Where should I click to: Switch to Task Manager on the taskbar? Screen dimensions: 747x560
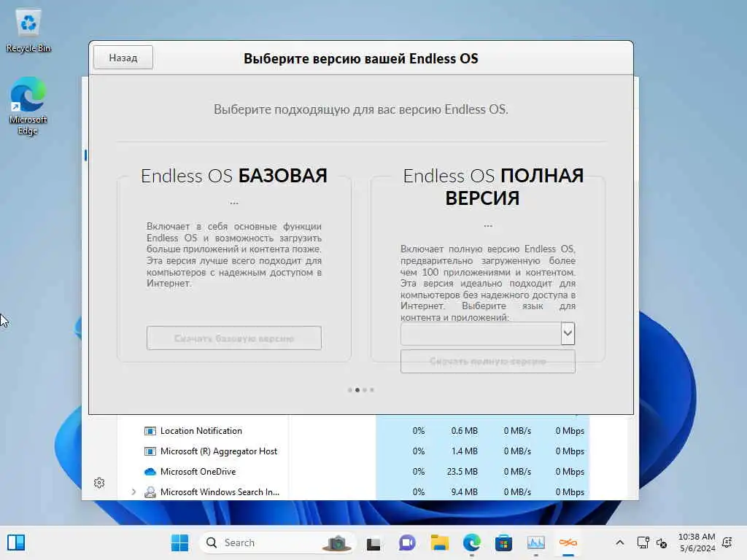pos(536,542)
